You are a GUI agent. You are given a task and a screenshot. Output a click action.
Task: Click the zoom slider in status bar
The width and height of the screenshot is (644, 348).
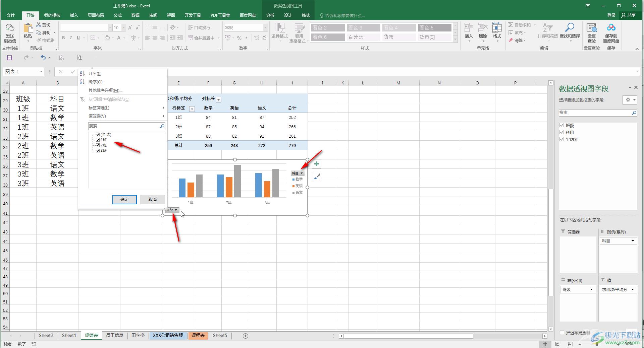coord(597,344)
